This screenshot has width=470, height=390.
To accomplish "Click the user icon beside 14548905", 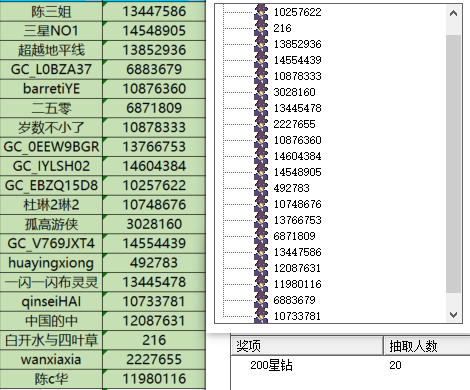I will click(261, 172).
